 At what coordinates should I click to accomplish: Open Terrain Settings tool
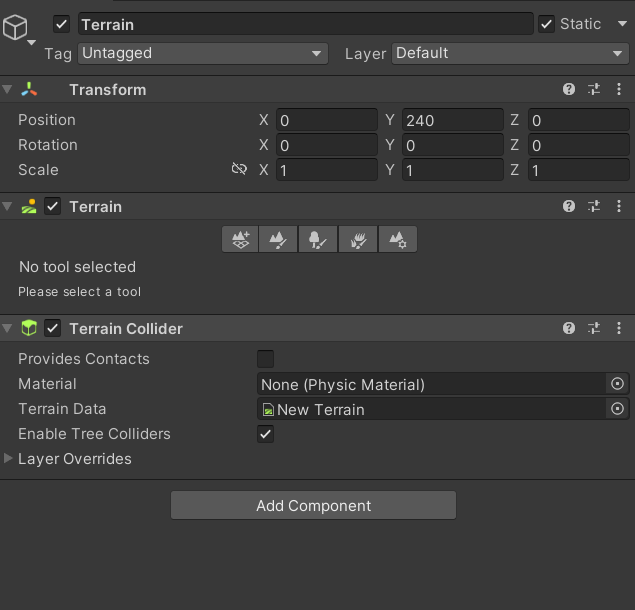[x=397, y=239]
